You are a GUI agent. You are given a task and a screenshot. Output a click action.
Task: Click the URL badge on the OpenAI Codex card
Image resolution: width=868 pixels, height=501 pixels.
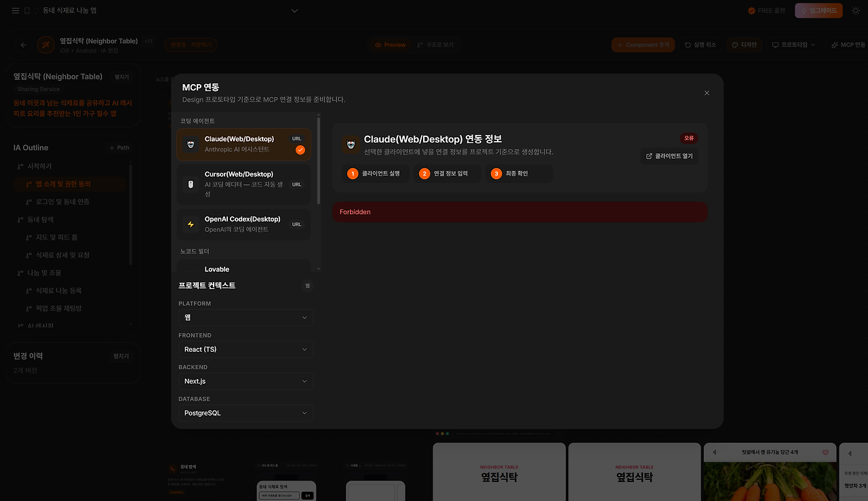pos(297,224)
